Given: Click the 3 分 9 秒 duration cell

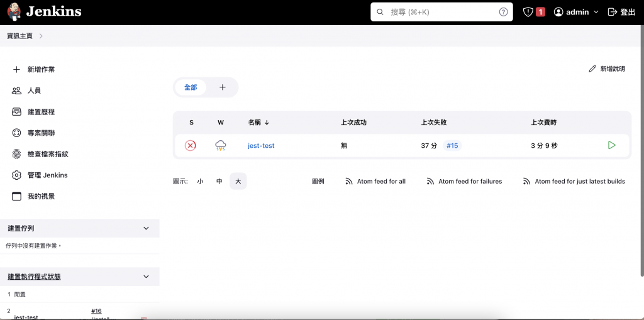Looking at the screenshot, I should click(544, 145).
